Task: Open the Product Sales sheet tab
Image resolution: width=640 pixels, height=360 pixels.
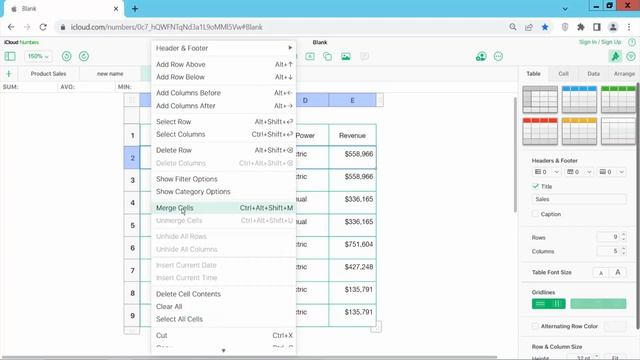Action: tap(48, 73)
